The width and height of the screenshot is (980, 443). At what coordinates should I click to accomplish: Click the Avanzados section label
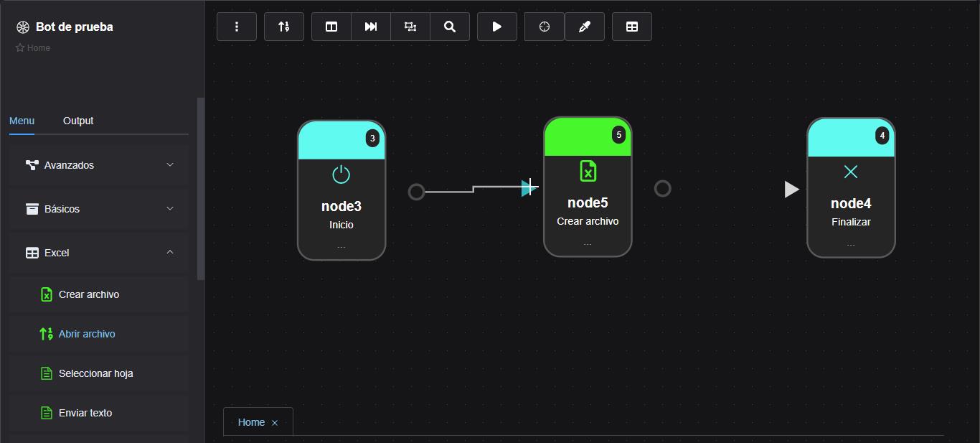pos(69,165)
